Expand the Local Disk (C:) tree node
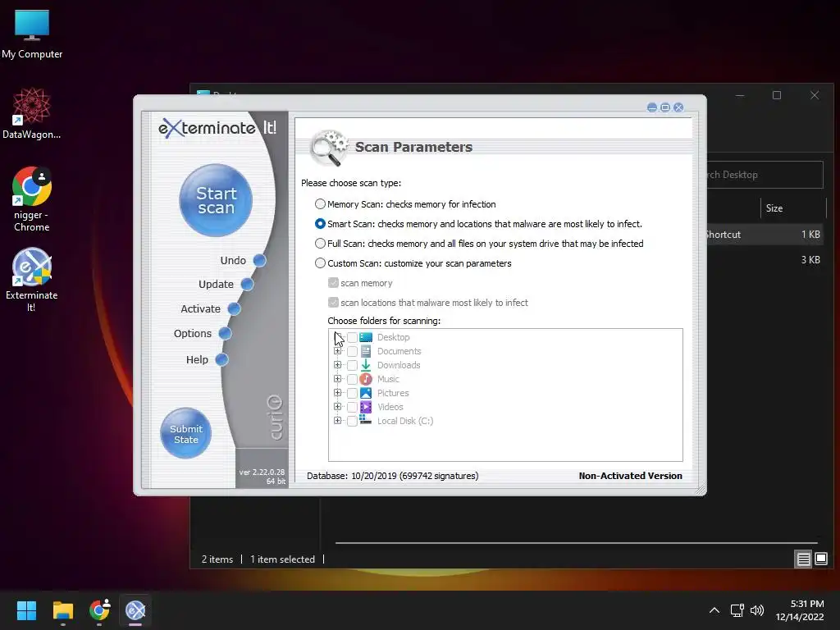The height and width of the screenshot is (630, 840). pos(337,421)
